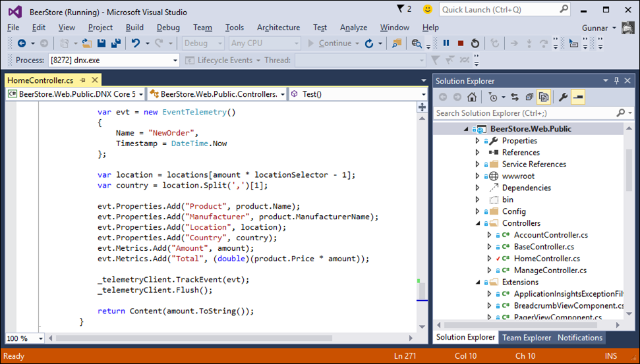Open the document tab list dropdown arrow
The width and height of the screenshot is (640, 364).
tap(423, 81)
